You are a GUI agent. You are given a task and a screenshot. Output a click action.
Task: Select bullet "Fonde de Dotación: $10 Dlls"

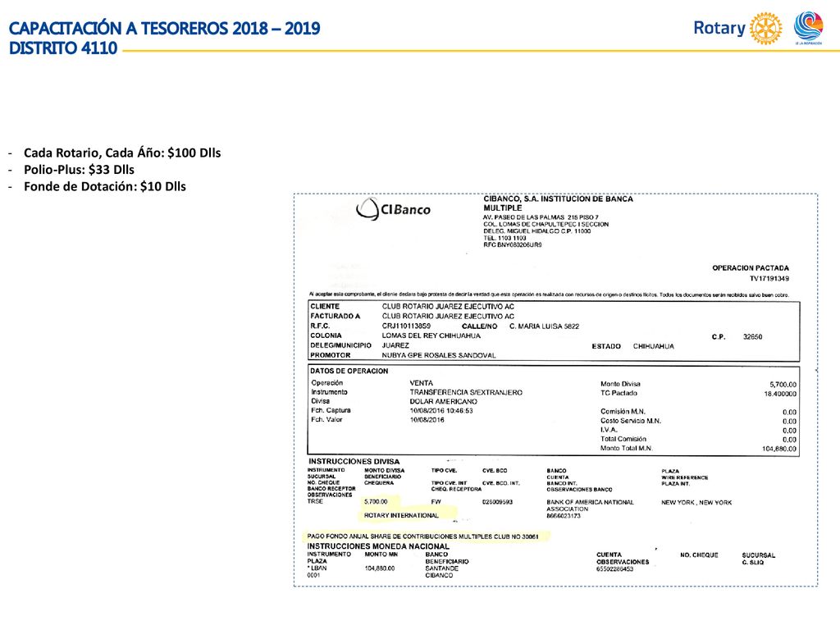coord(105,186)
